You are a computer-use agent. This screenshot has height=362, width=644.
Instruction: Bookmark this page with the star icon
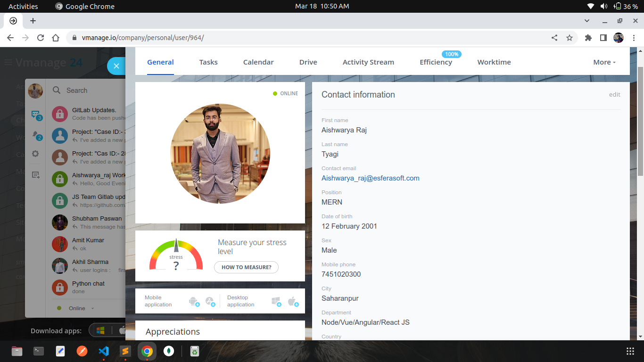click(x=570, y=38)
